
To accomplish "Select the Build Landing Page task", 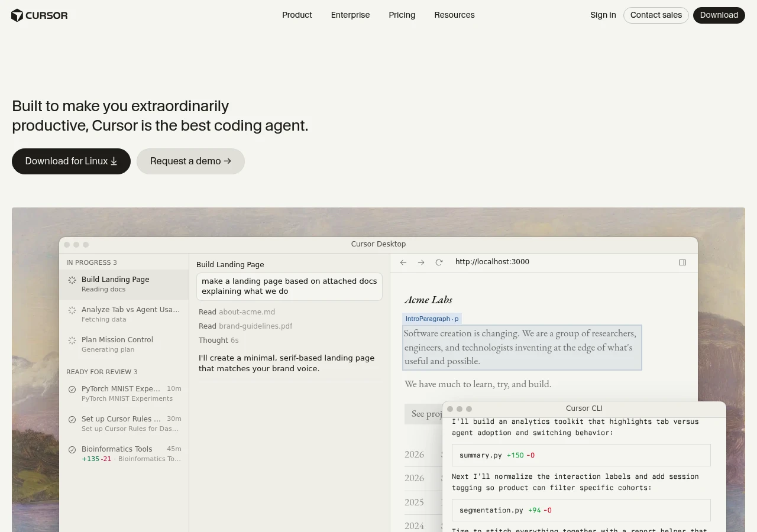I will pyautogui.click(x=124, y=285).
